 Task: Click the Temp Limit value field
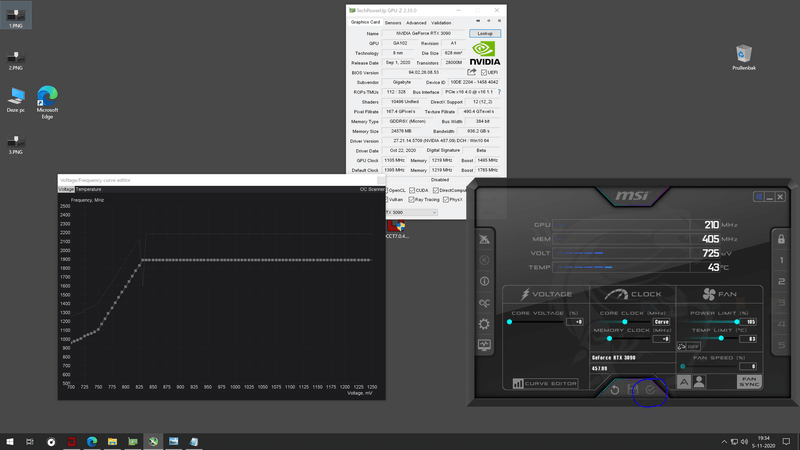[x=748, y=339]
